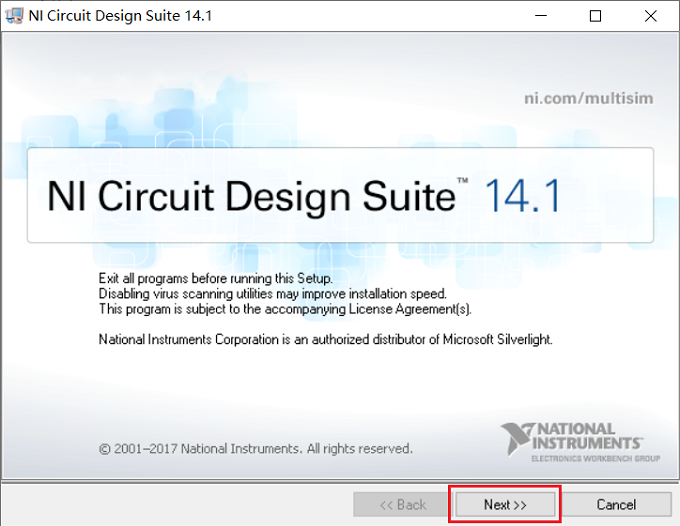The height and width of the screenshot is (526, 680).
Task: Click the large NI Circuit Design Suite banner title
Action: (252, 196)
